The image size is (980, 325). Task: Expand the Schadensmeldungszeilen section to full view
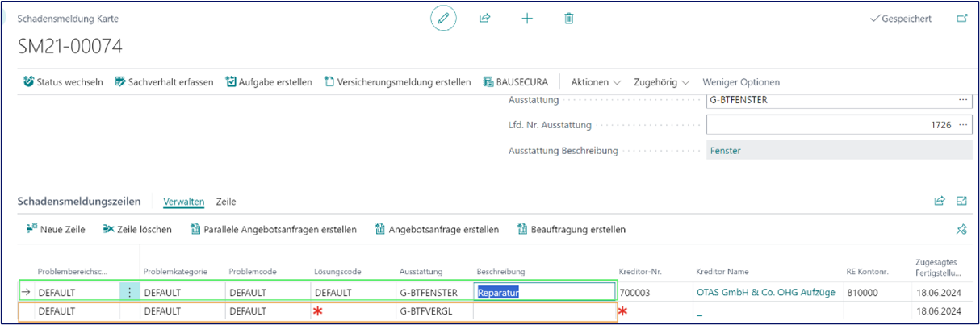click(962, 201)
